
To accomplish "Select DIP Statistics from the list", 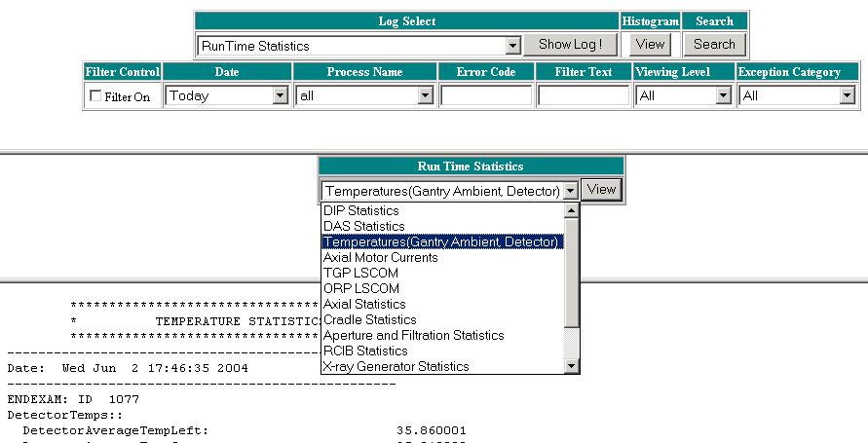I will (361, 210).
